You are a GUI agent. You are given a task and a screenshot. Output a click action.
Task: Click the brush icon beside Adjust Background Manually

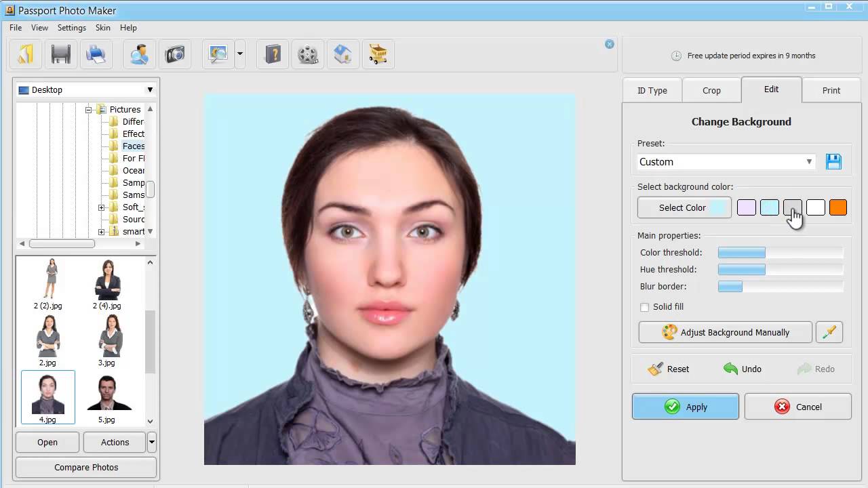pos(829,332)
